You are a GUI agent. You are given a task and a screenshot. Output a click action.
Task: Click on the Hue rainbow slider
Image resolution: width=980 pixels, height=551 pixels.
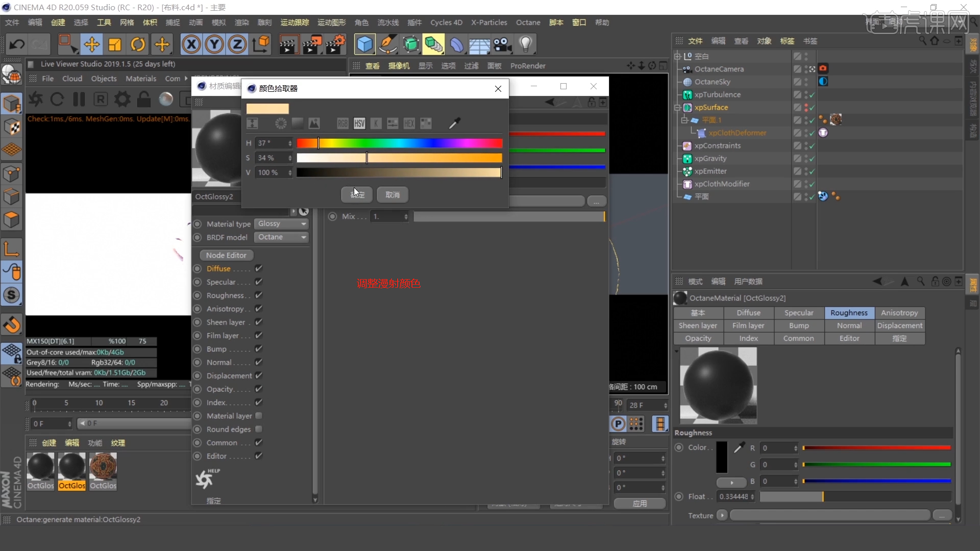(400, 143)
